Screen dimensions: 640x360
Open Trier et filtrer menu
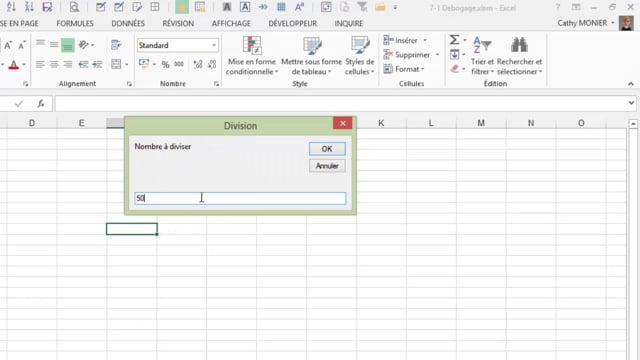pyautogui.click(x=482, y=56)
